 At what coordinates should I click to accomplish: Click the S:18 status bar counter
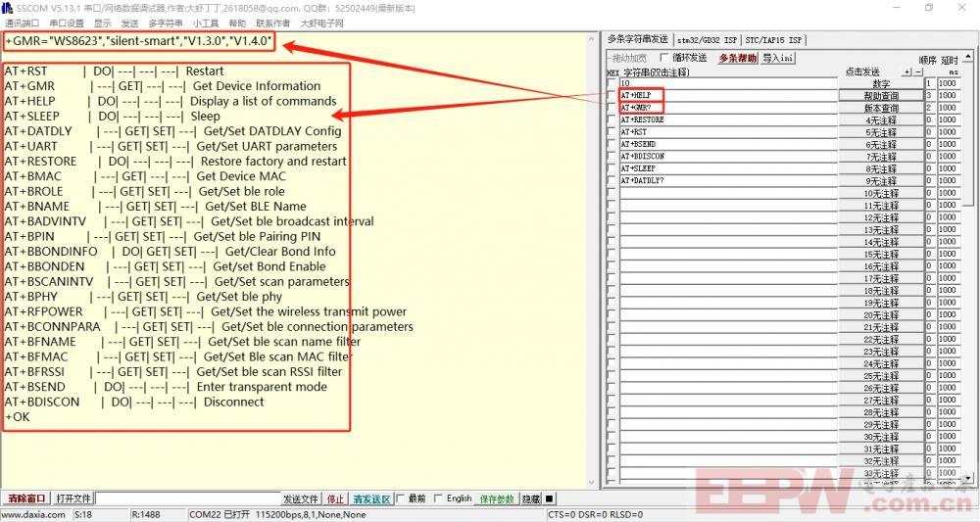click(83, 515)
